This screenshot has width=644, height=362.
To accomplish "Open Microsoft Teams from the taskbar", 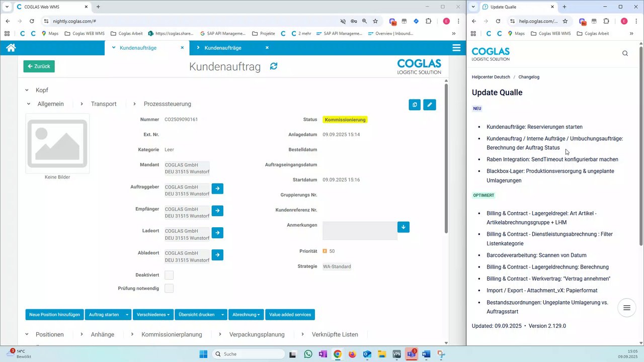I will (x=411, y=354).
